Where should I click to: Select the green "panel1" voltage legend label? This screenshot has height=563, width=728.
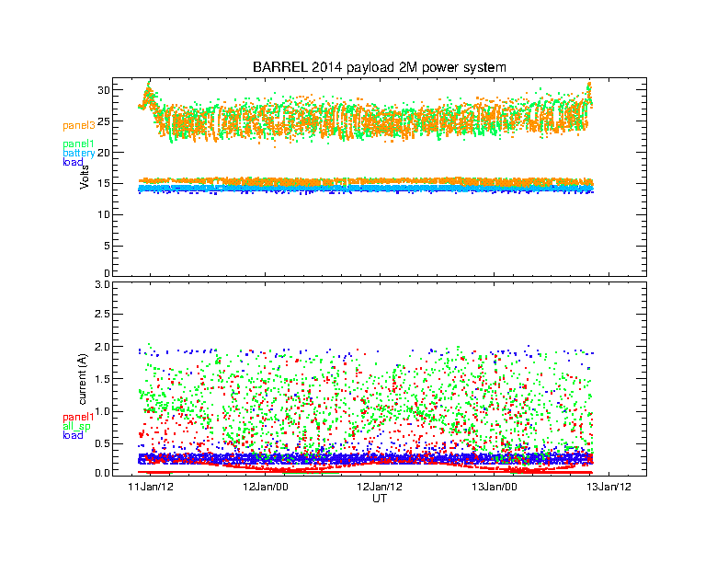coord(78,144)
